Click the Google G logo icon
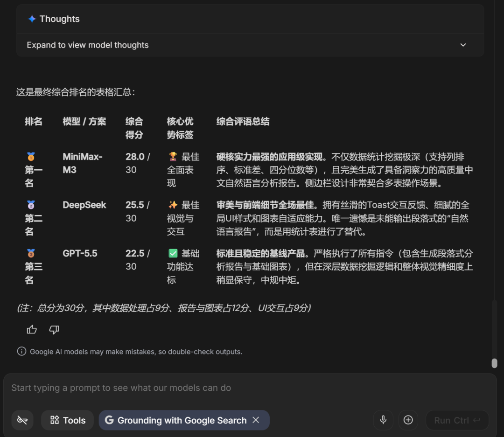 click(x=109, y=420)
